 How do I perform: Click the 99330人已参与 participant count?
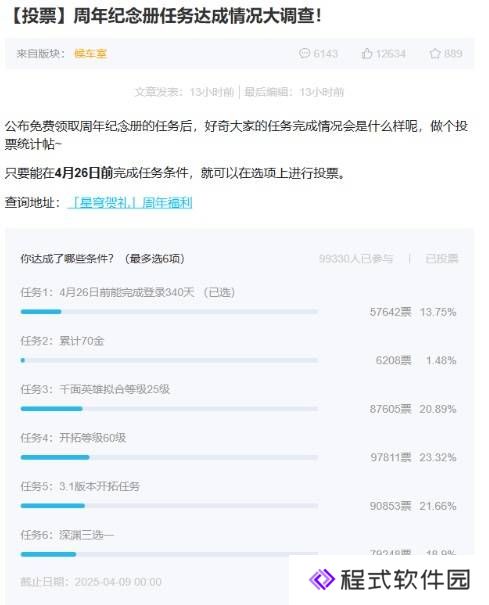[x=355, y=259]
